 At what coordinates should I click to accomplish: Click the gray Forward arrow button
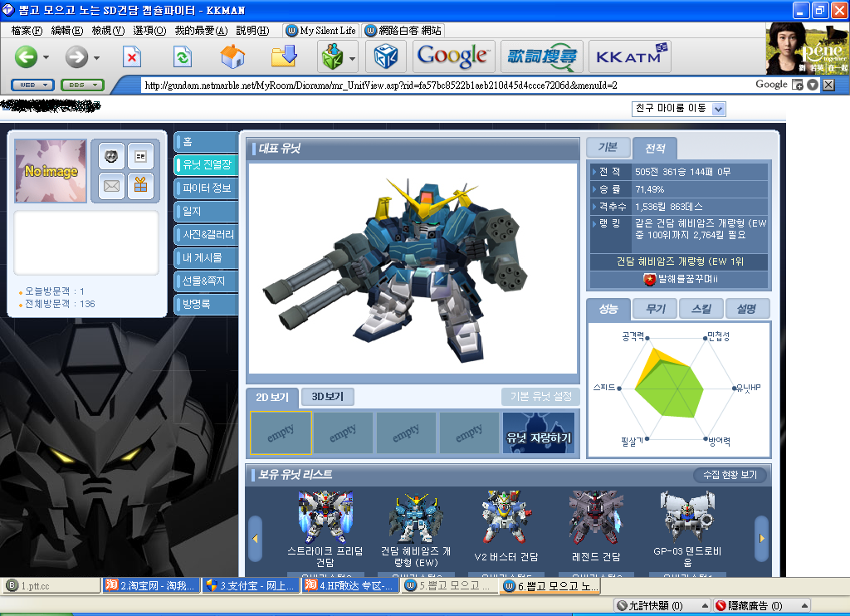coord(76,56)
